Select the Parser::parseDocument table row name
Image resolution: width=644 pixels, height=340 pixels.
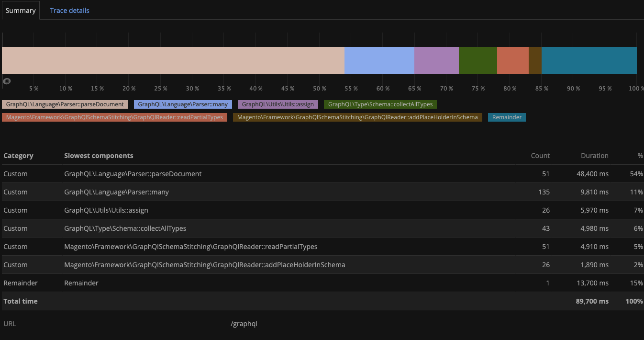pos(133,174)
